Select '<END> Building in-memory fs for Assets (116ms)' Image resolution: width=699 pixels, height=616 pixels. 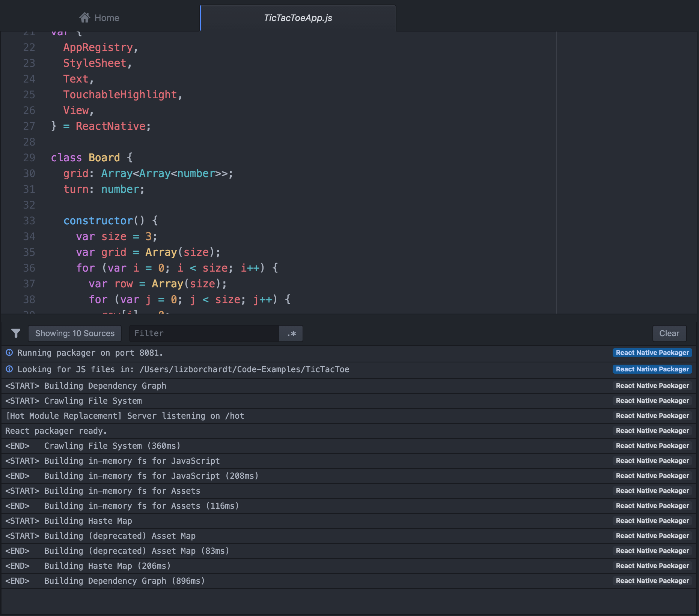122,506
